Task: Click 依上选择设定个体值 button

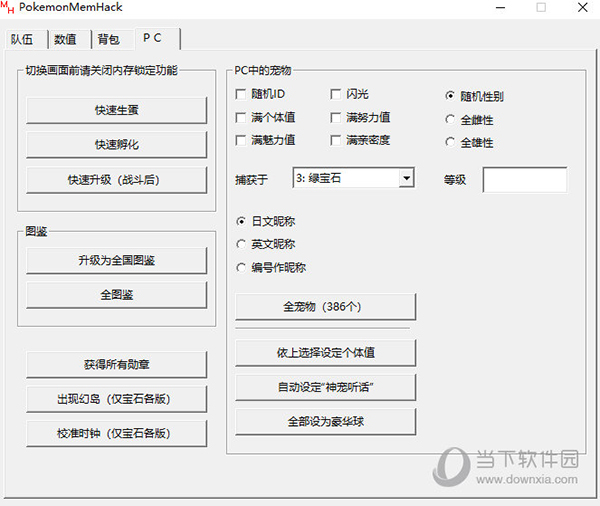Action: pyautogui.click(x=325, y=353)
